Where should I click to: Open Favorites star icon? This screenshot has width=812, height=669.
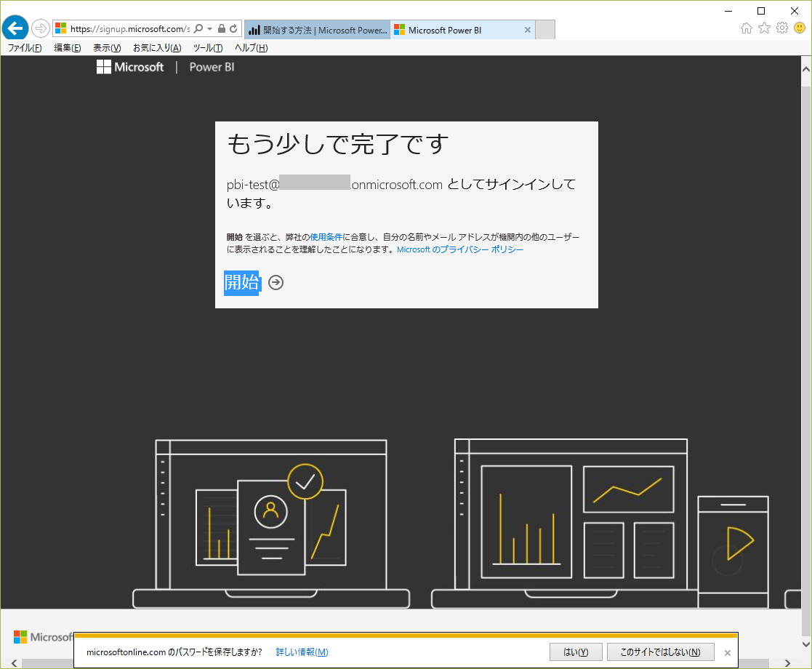tap(764, 28)
